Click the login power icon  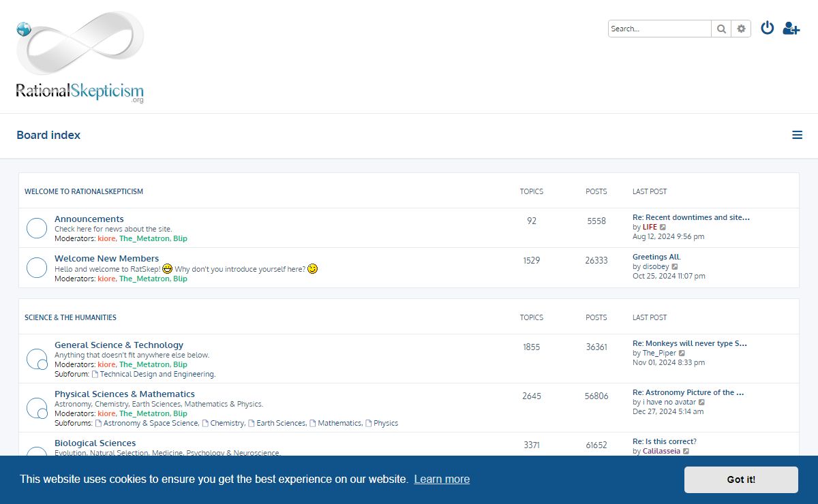(768, 28)
